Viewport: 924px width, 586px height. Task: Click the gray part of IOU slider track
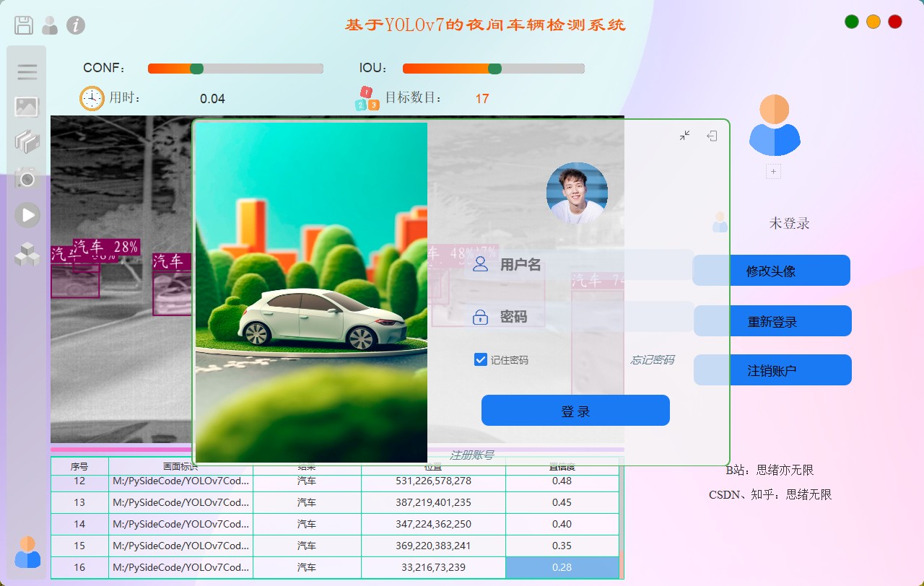click(x=543, y=69)
